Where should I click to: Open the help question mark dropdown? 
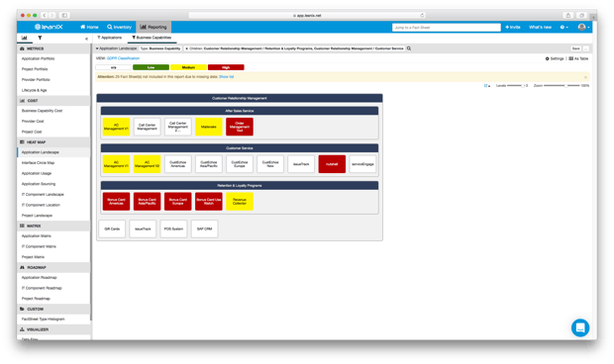(x=563, y=27)
